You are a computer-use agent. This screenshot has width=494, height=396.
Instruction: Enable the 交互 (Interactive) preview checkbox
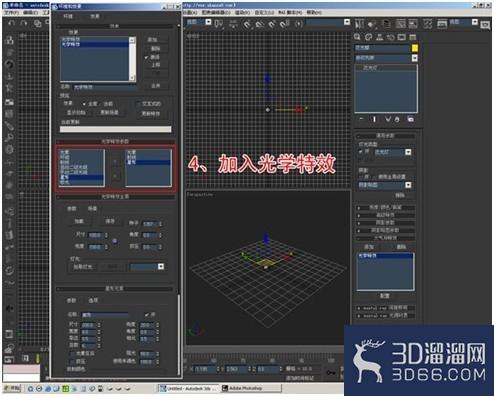(138, 104)
